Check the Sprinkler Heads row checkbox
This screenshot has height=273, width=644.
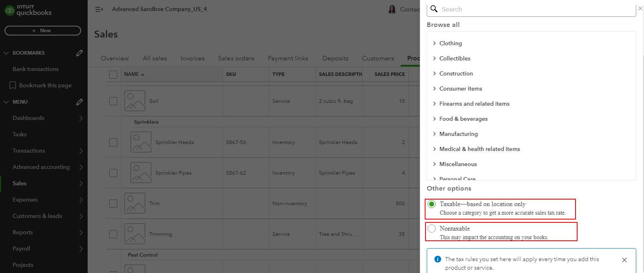point(113,142)
